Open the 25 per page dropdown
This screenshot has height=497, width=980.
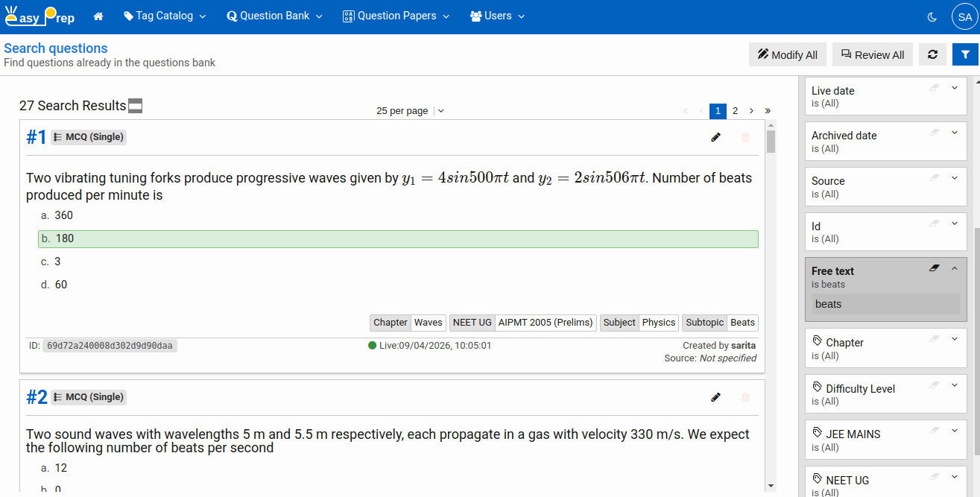pos(410,111)
